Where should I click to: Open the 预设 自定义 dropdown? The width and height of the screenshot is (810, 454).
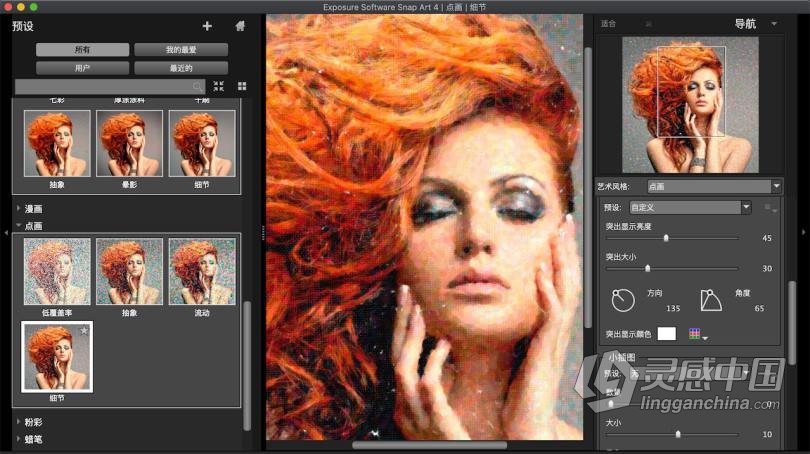690,208
